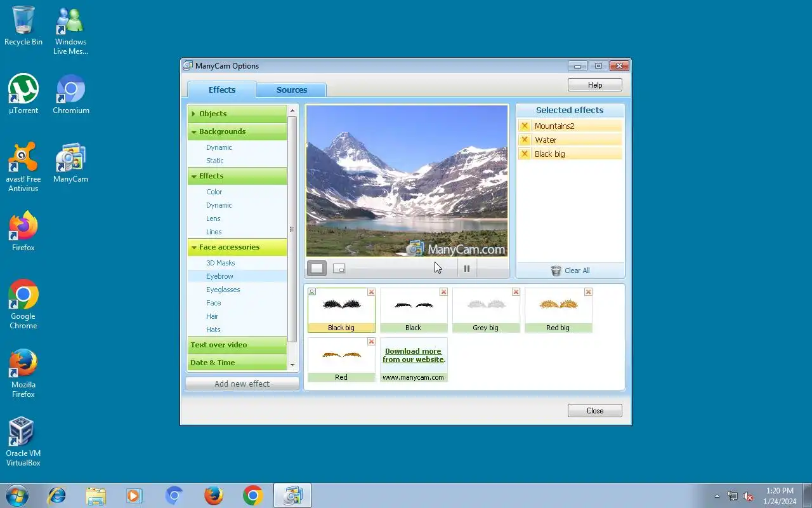
Task: Open ManyCam desktop shortcut
Action: [70, 163]
